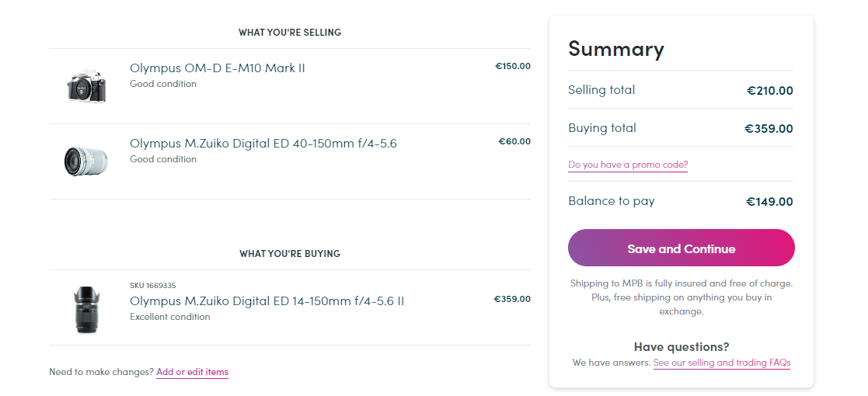Click the silver 40-150mm lens thumbnail
Screen dimensions: 868x396
point(85,162)
